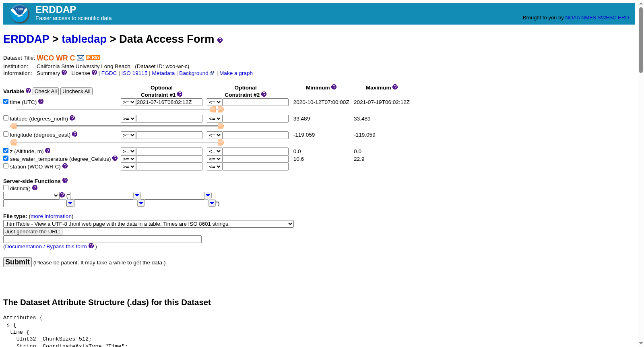The height and width of the screenshot is (347, 644).
Task: Open help icon beside Data Access Form
Action: (220, 40)
